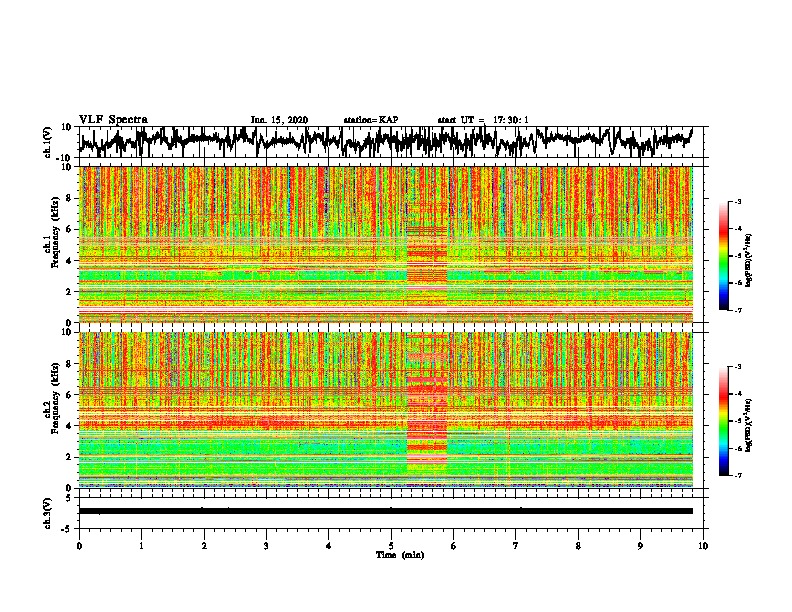Click the 'ch.1(V)' axis label

[48, 142]
